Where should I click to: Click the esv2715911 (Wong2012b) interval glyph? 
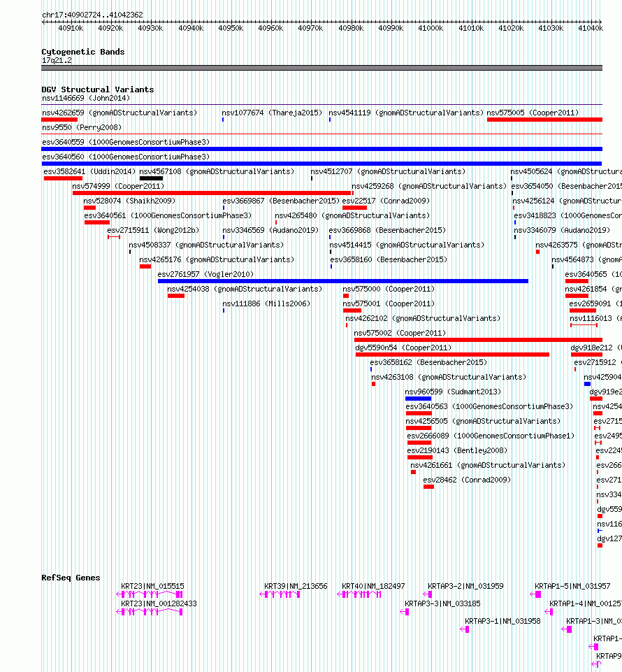114,237
